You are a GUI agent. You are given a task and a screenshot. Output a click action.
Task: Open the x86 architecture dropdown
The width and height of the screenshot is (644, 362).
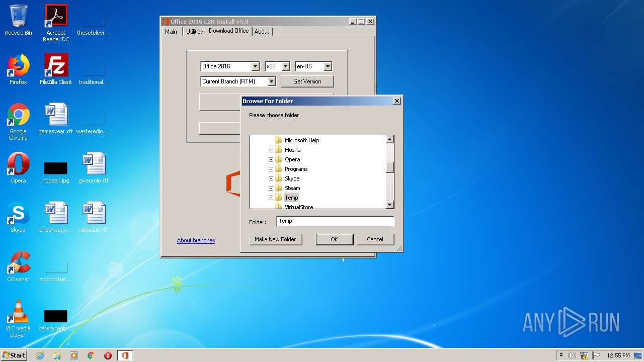click(285, 66)
